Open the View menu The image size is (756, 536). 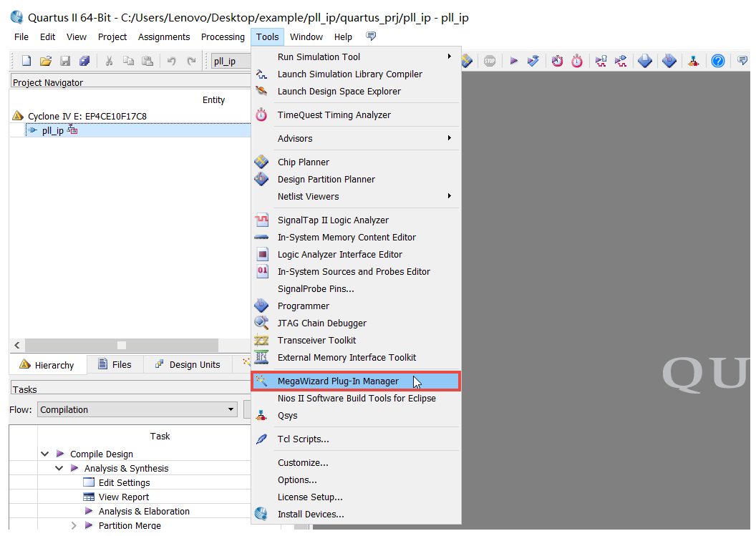[x=76, y=37]
